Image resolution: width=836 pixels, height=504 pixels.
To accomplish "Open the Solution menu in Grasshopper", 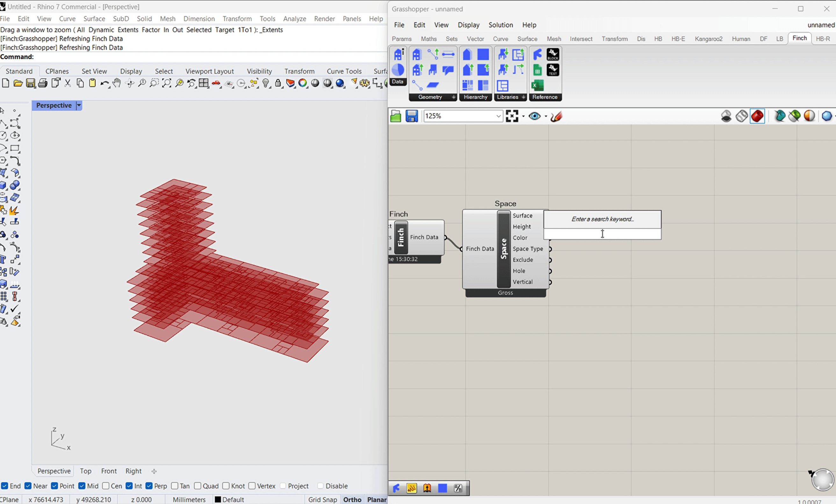I will pos(501,25).
